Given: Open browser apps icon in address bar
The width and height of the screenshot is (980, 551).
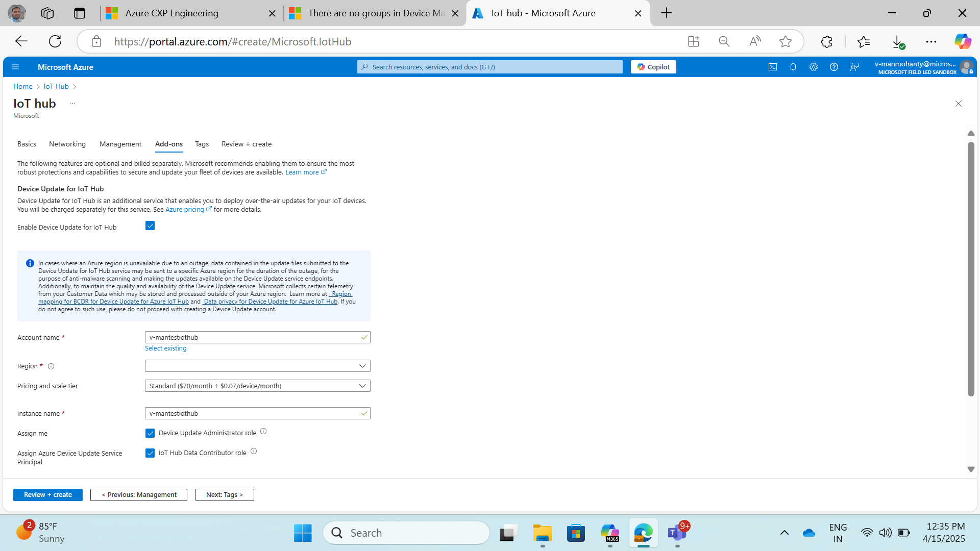Looking at the screenshot, I should point(694,41).
